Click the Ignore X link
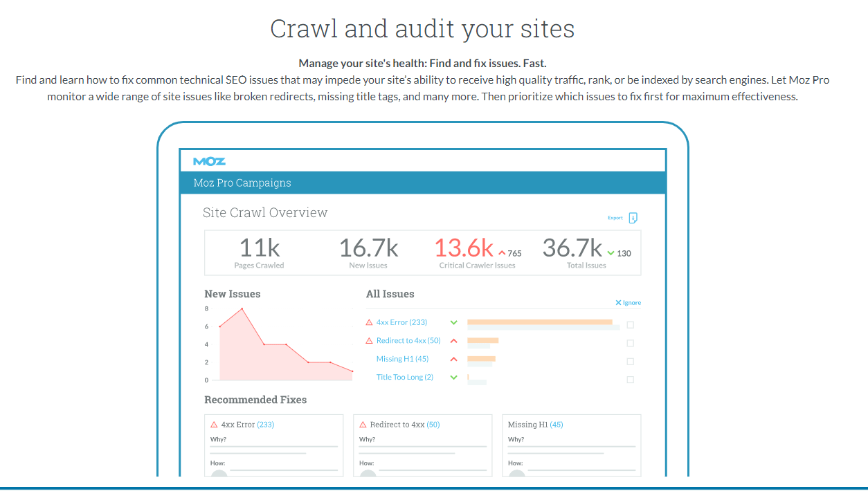Screen dimensions: 868x491 (x=629, y=303)
